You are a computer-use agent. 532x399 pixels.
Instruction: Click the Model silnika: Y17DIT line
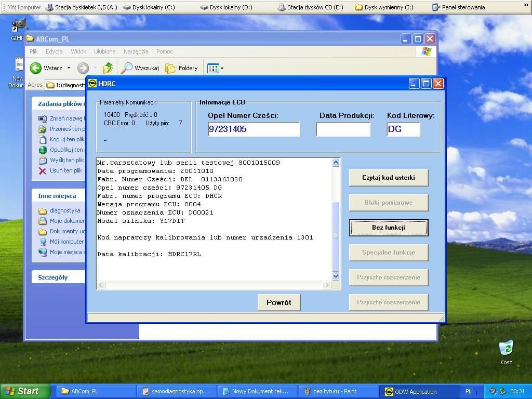[141, 221]
